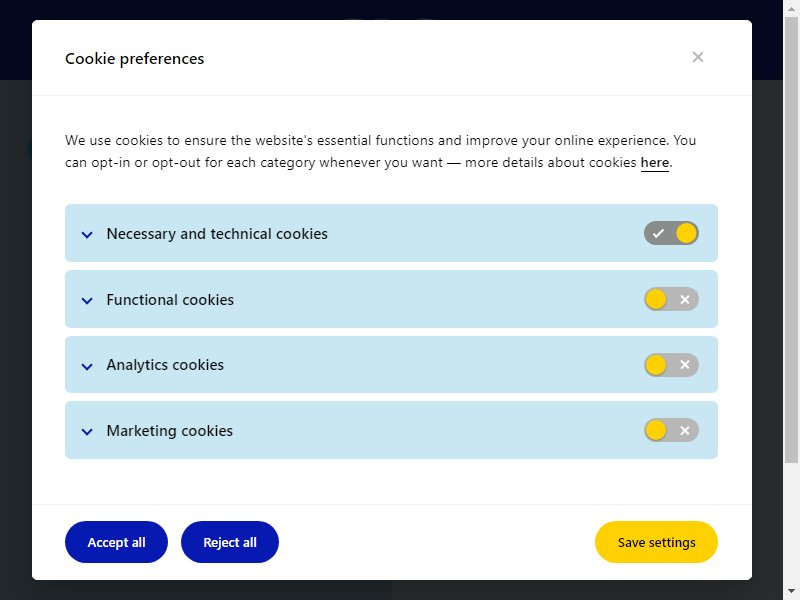Select the Analytics cookies label
Image resolution: width=800 pixels, height=600 pixels.
pyautogui.click(x=165, y=365)
